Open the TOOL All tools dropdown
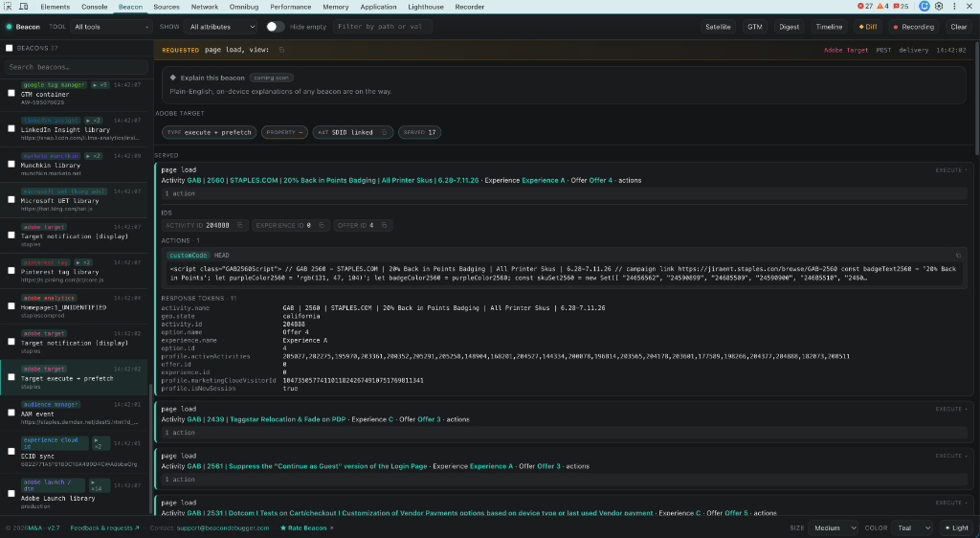The width and height of the screenshot is (980, 538). [111, 27]
